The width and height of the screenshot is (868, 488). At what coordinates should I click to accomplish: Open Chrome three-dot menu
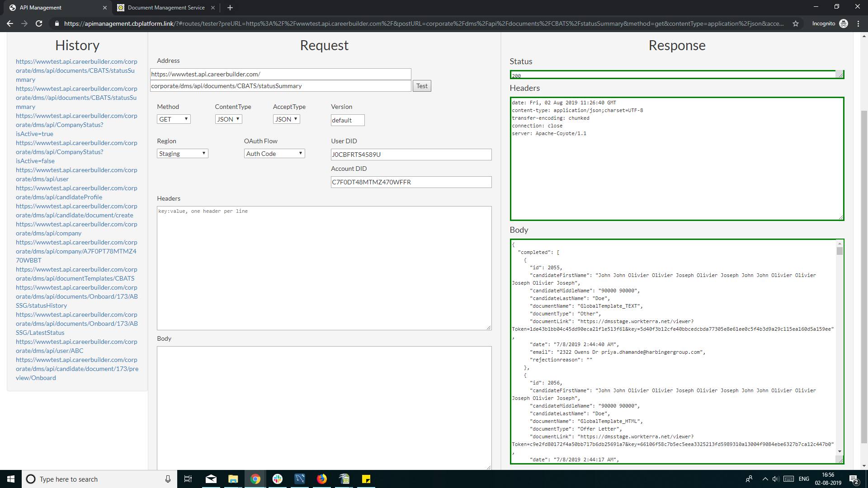tap(858, 23)
